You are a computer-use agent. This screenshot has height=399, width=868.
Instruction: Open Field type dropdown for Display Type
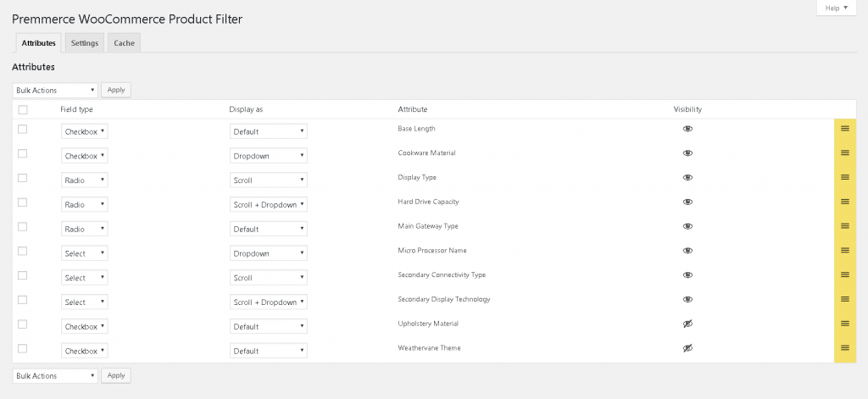(x=84, y=180)
